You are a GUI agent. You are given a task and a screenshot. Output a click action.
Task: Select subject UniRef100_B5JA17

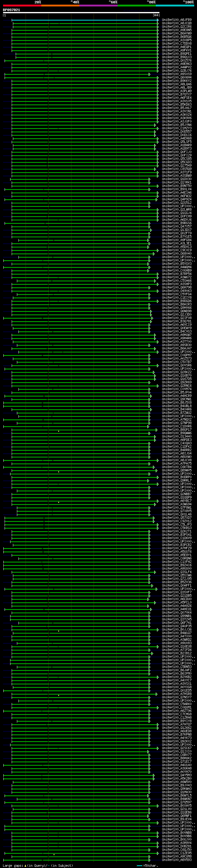coord(177,108)
